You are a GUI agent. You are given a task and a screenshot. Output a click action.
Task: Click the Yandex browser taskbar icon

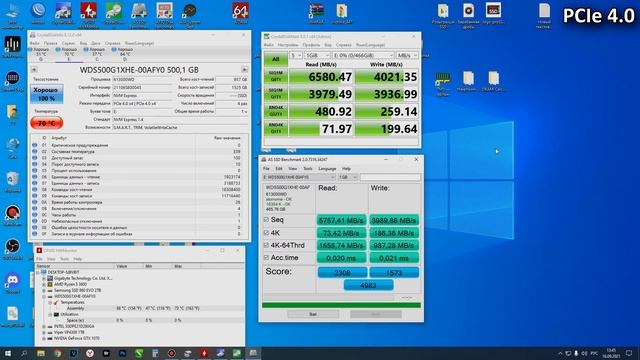(x=90, y=353)
